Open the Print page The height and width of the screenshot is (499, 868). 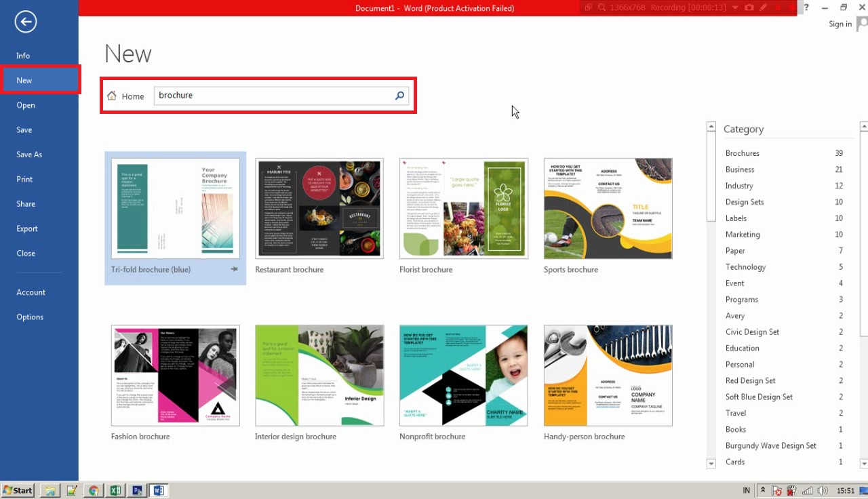(24, 179)
